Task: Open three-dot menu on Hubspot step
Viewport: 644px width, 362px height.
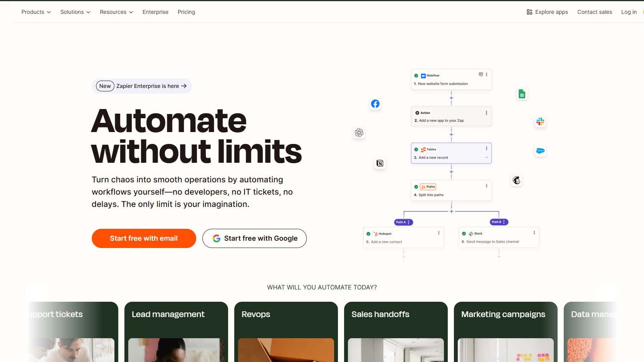Action: pyautogui.click(x=439, y=233)
